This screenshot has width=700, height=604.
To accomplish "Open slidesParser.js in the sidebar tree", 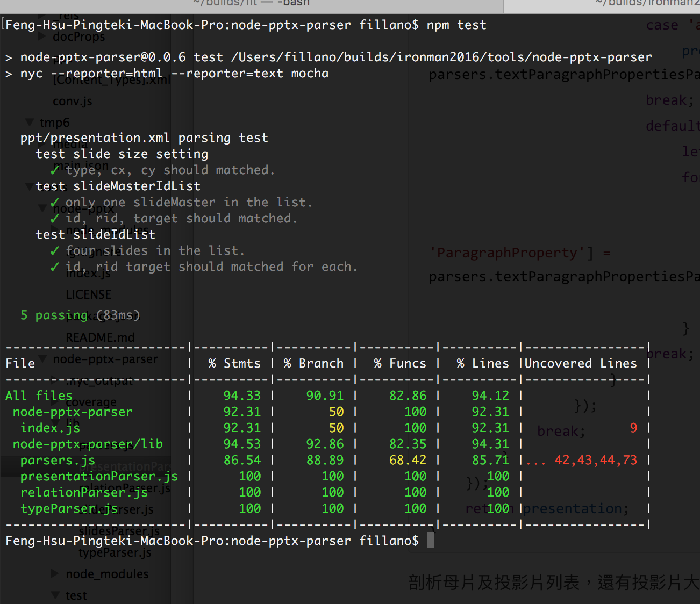I will (x=119, y=531).
